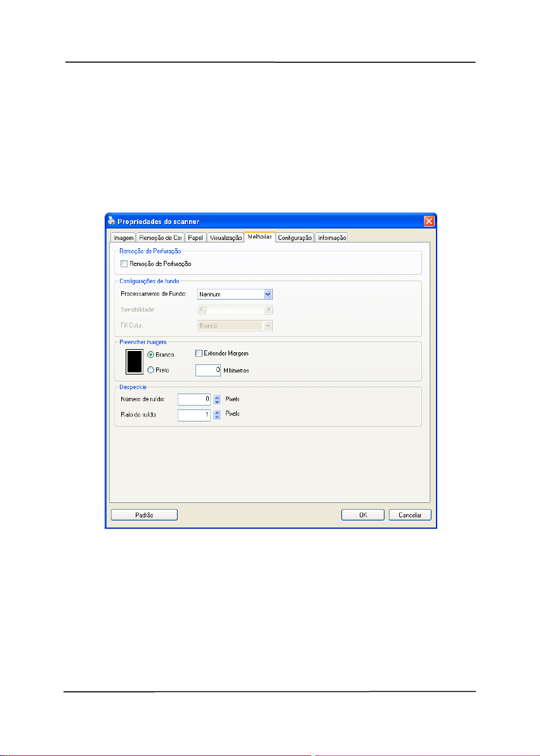Click the black margin preview swatch

coord(135,362)
